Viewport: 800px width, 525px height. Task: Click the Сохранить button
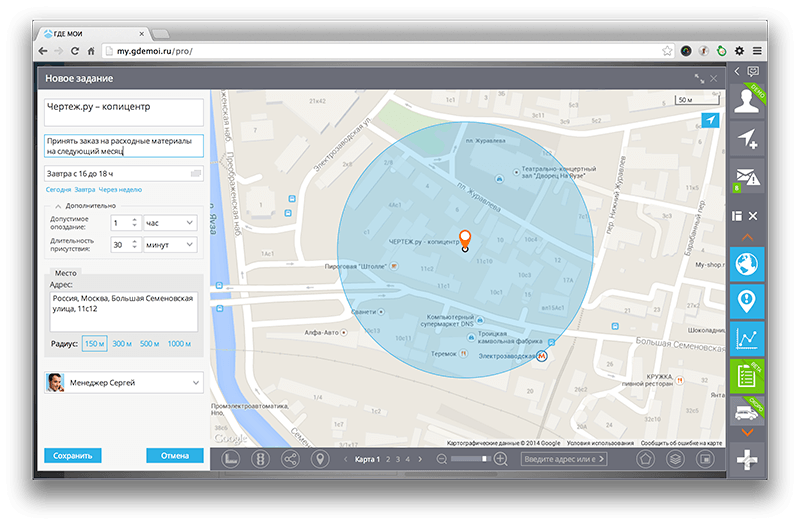(73, 456)
